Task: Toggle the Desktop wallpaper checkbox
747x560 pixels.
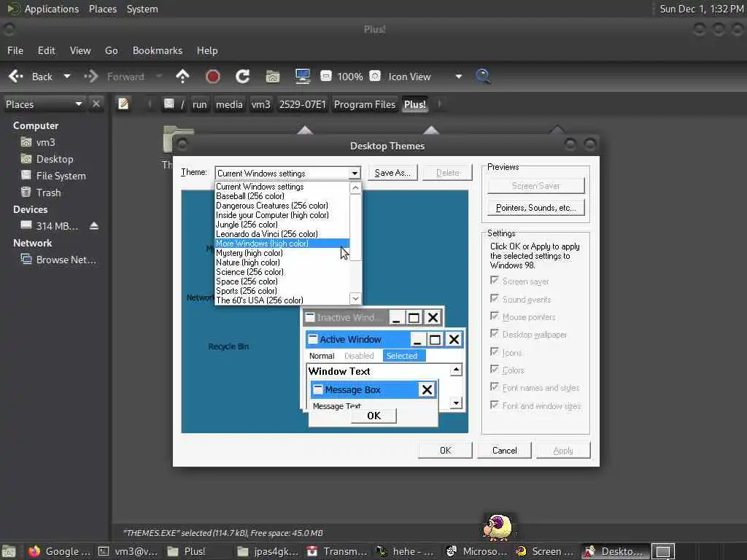Action: pyautogui.click(x=495, y=334)
